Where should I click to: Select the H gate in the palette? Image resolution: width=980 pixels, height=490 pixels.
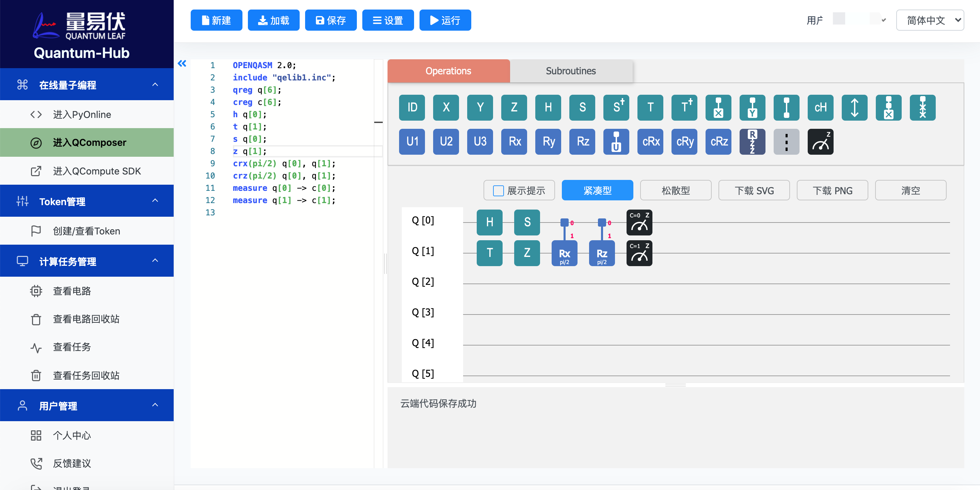pos(548,107)
